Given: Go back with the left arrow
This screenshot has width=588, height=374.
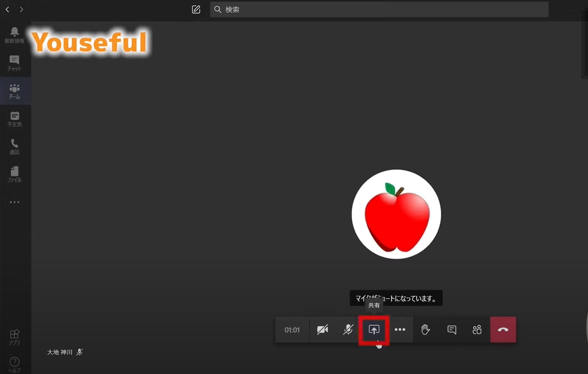Looking at the screenshot, I should [8, 9].
